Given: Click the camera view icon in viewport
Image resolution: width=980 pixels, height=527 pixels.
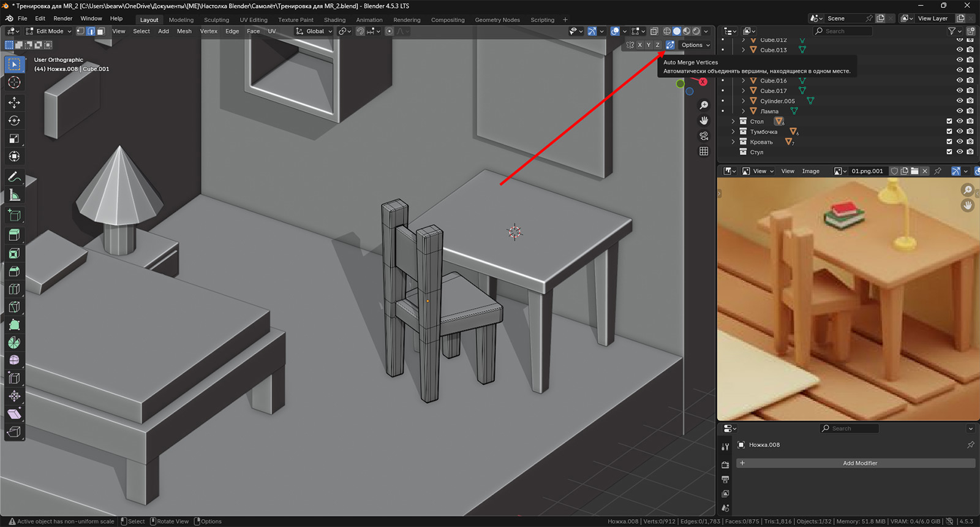Looking at the screenshot, I should click(704, 135).
